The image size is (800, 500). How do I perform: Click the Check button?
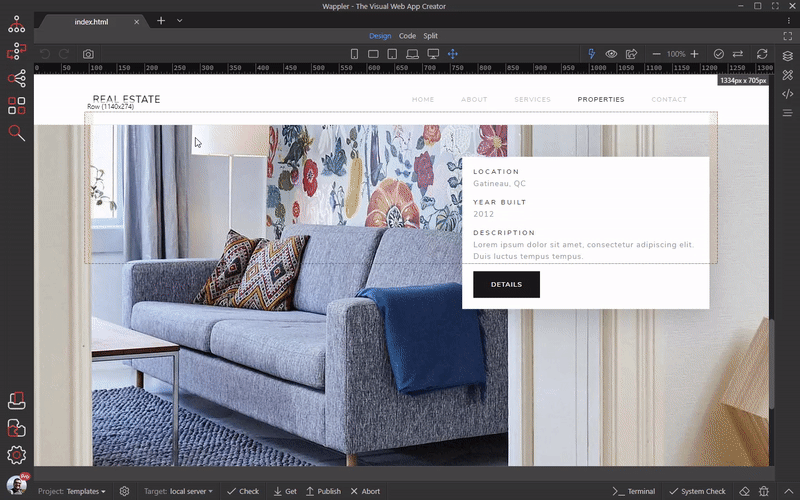click(x=243, y=491)
